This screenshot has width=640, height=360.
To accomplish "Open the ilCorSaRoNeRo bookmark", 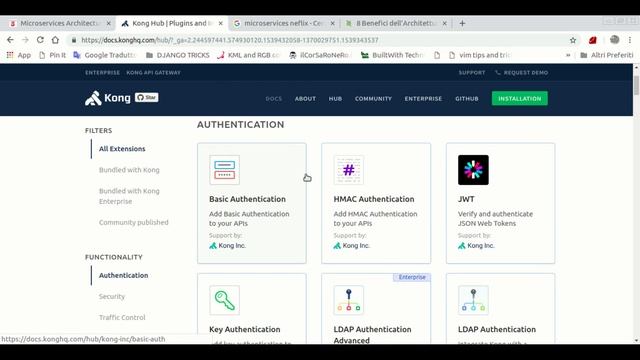I will 320,55.
